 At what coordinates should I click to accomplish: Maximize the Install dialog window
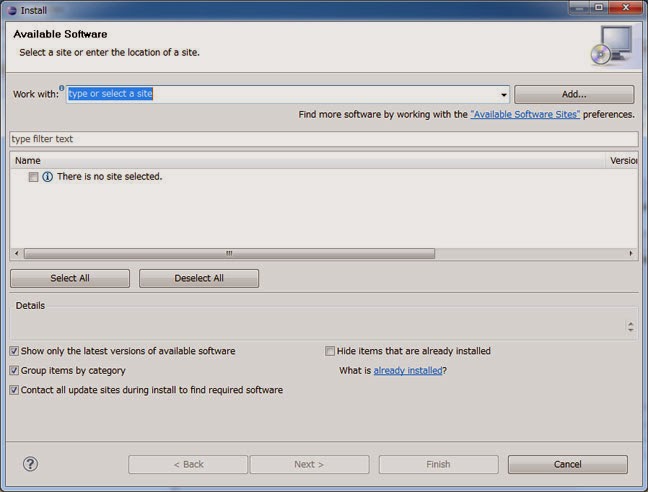[599, 7]
